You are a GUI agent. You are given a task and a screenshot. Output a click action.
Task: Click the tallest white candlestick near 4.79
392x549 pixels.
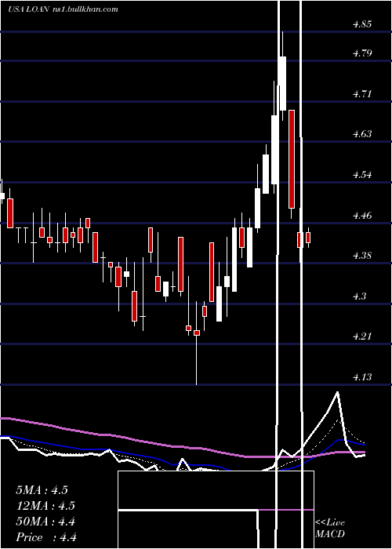click(282, 83)
